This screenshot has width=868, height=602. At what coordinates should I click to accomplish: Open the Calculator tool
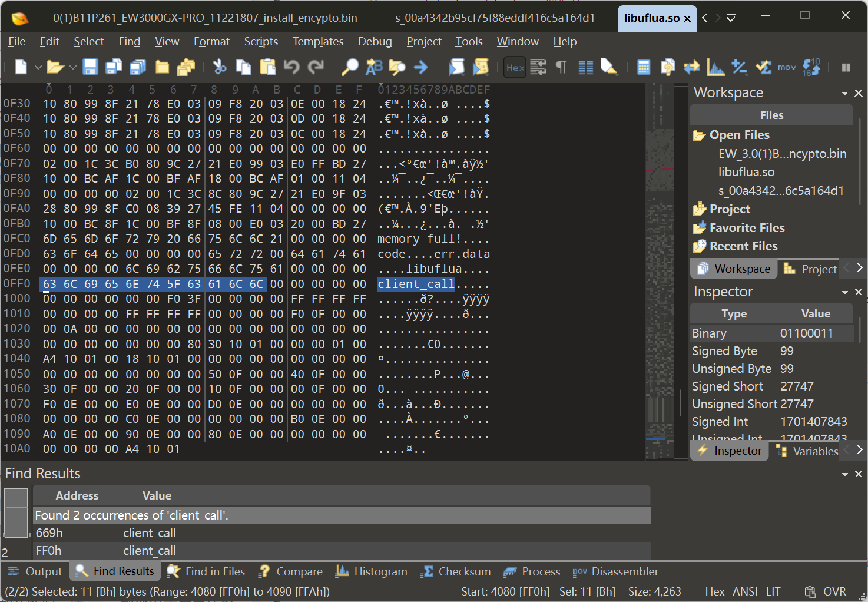click(644, 67)
